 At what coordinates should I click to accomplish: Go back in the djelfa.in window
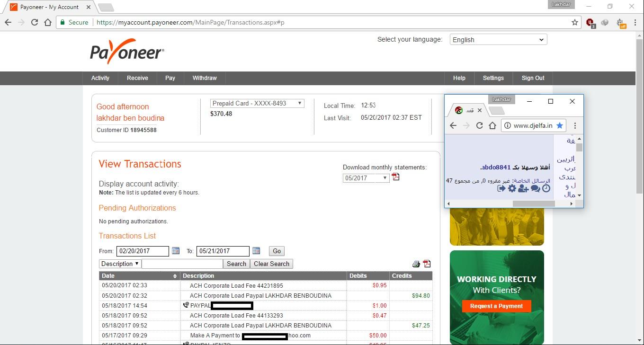(x=453, y=125)
